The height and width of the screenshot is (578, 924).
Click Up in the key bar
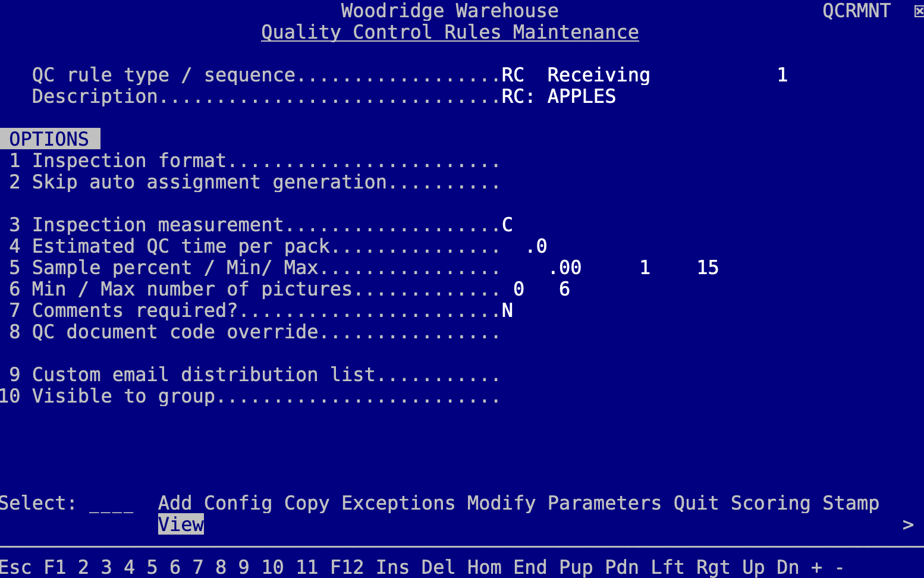753,567
